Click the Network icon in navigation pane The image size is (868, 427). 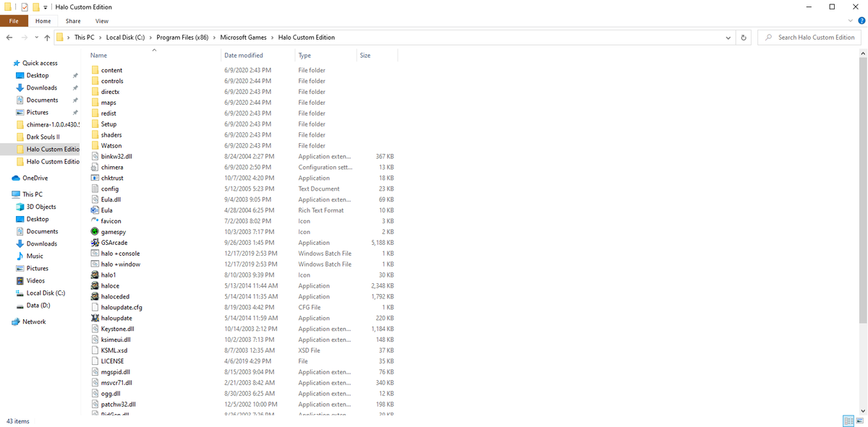click(x=17, y=322)
